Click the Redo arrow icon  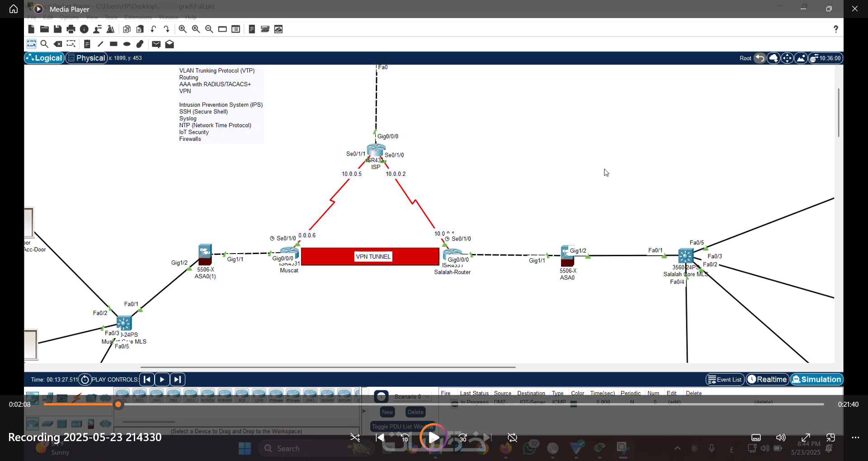click(x=167, y=29)
